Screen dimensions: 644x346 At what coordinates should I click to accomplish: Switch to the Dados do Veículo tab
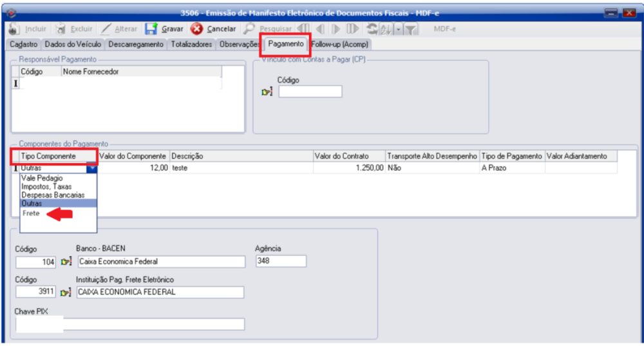[72, 44]
